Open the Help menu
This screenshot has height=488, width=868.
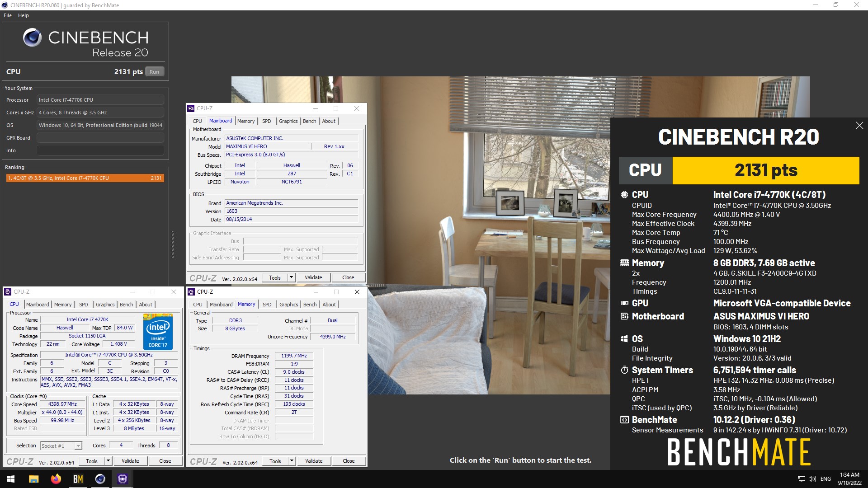24,15
